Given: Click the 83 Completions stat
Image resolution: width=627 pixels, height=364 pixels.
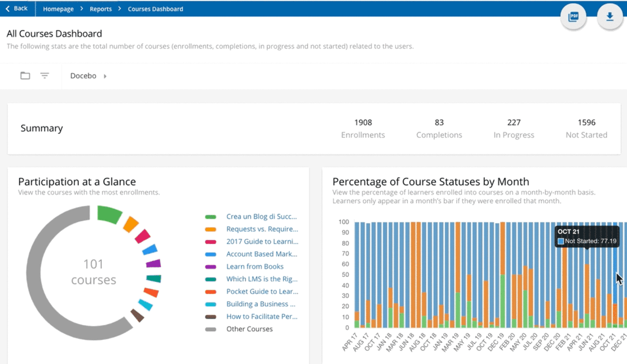Looking at the screenshot, I should (x=439, y=128).
